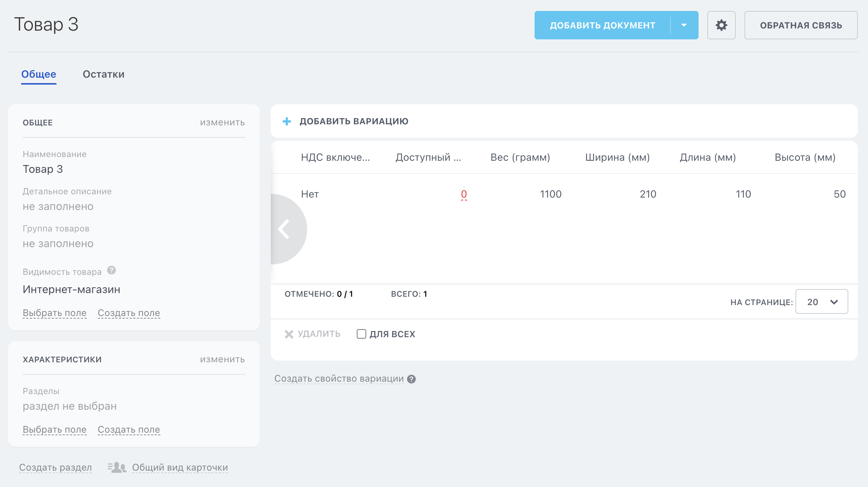This screenshot has height=487, width=868.
Task: Click help icon beside Создать свойство вариации
Action: point(411,379)
